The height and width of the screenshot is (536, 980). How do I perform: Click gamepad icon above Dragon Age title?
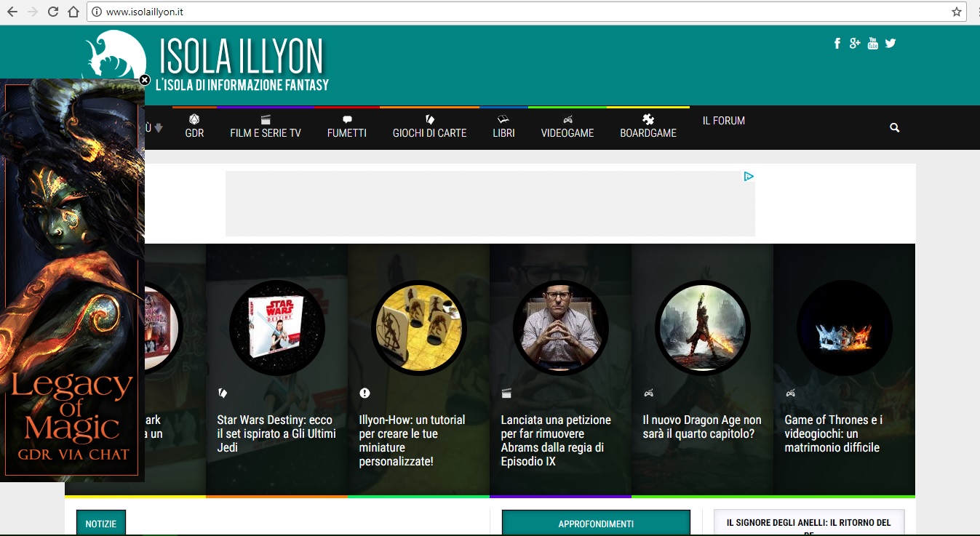(648, 393)
